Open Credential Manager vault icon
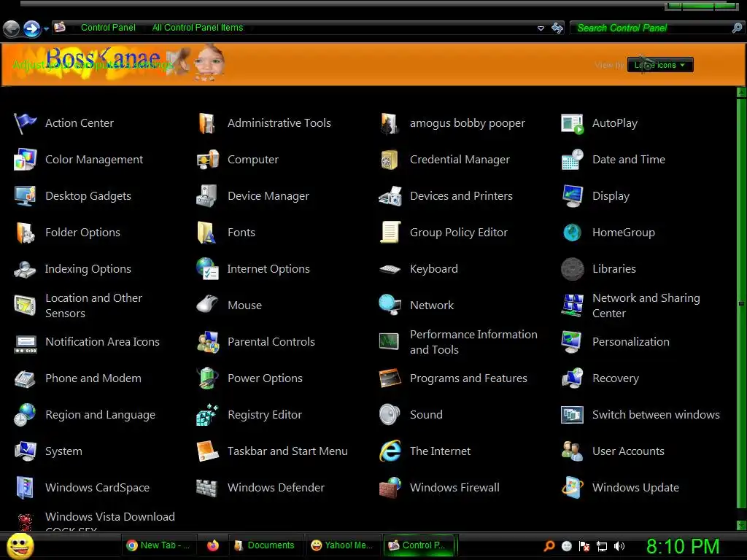The width and height of the screenshot is (747, 560). [390, 160]
